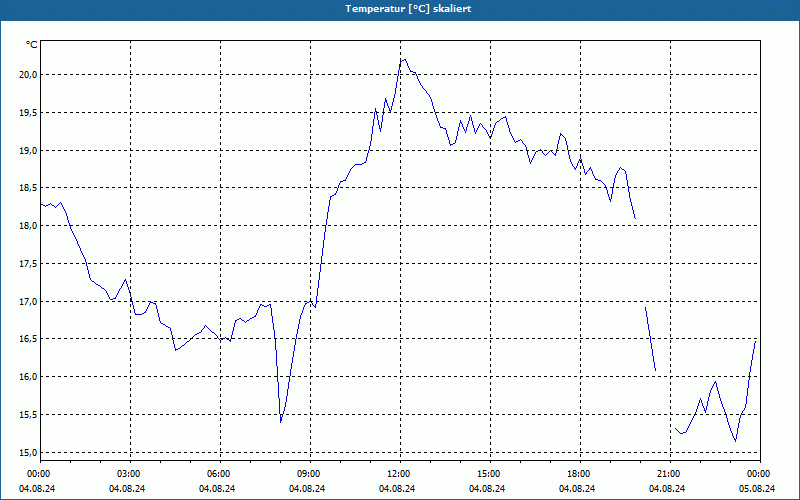This screenshot has height=500, width=800.
Task: Select the 20,0 y-axis value
Action: coord(29,75)
